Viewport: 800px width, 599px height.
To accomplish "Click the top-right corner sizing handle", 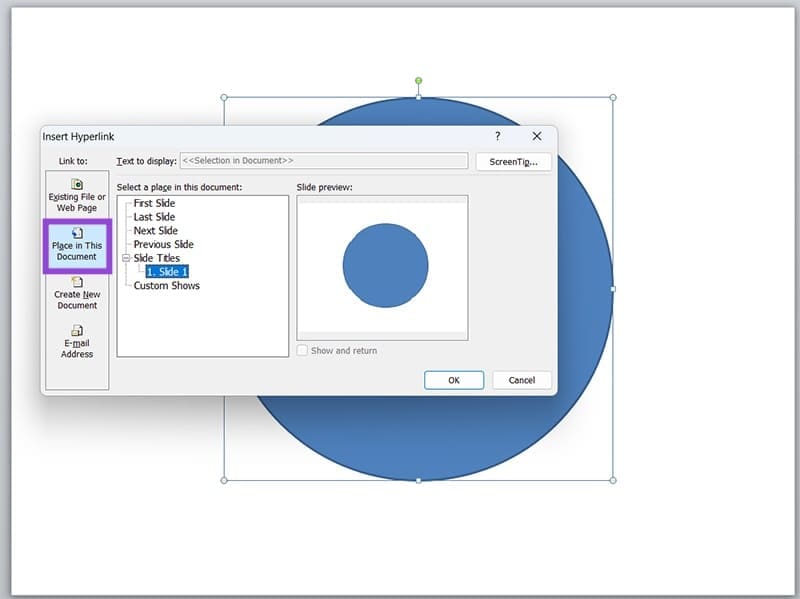I will (x=612, y=98).
